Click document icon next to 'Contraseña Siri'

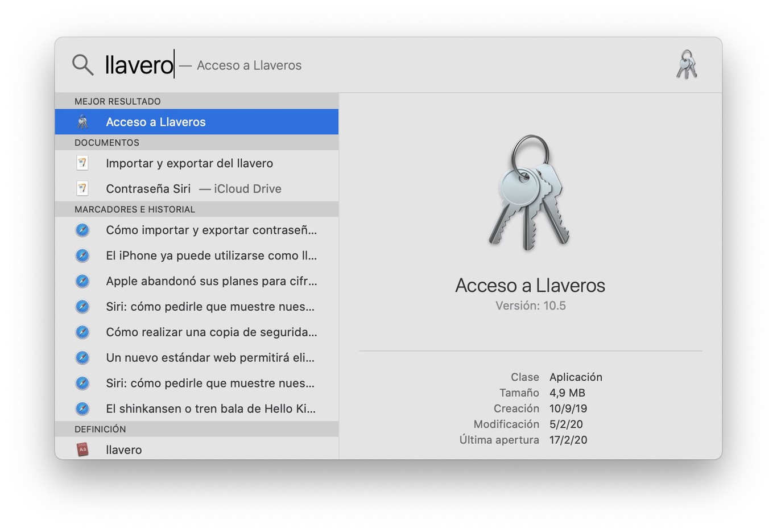coord(82,188)
